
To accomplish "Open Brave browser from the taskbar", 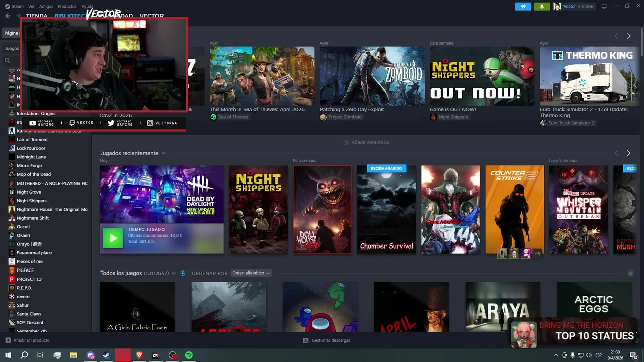I will (139, 355).
